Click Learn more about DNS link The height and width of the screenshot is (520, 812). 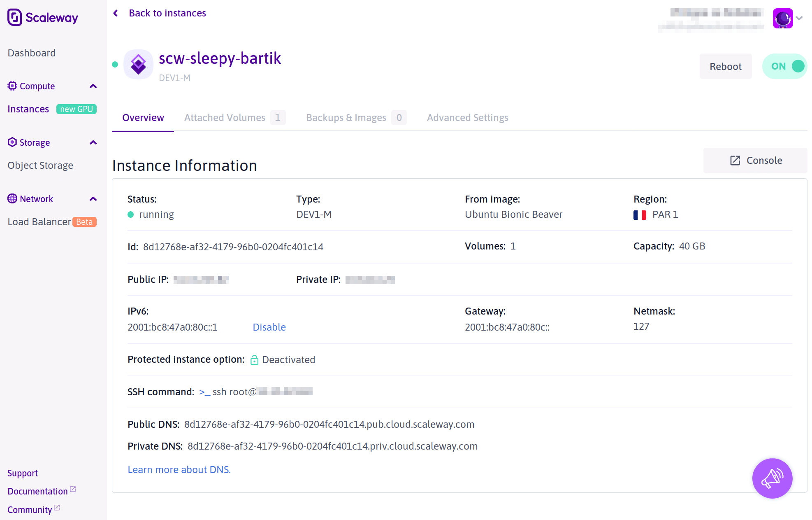click(179, 470)
